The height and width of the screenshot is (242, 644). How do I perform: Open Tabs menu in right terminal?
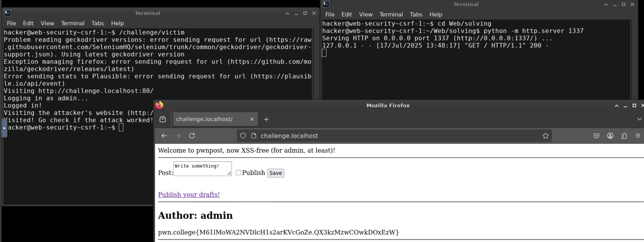pos(416,14)
